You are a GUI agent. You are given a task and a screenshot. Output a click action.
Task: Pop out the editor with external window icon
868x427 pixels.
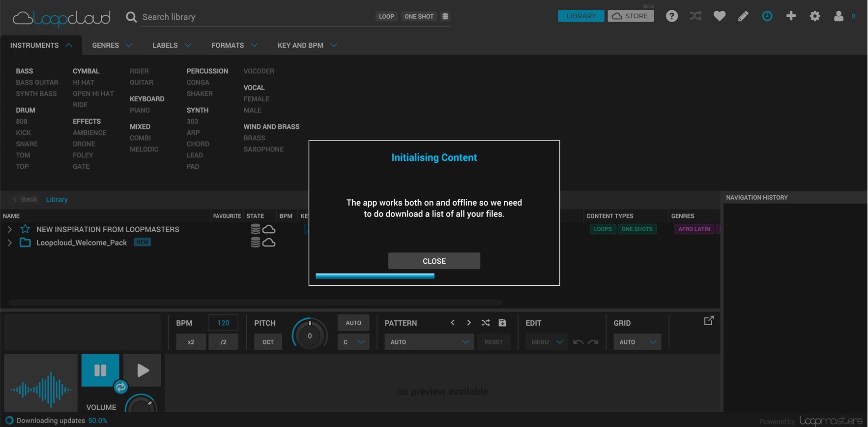(x=709, y=321)
